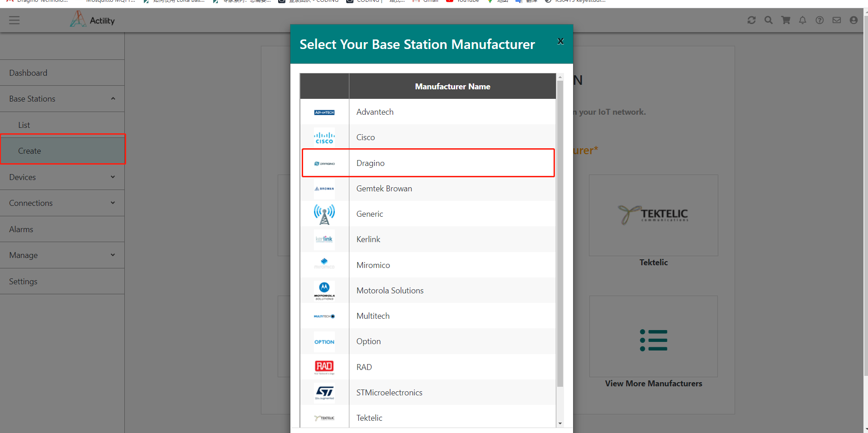Open the help question mark icon
Image resolution: width=868 pixels, height=433 pixels.
[819, 20]
